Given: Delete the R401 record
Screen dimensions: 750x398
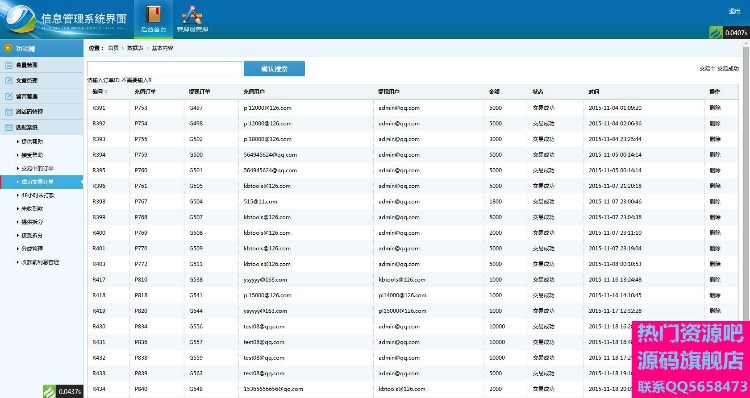Looking at the screenshot, I should (x=715, y=248).
